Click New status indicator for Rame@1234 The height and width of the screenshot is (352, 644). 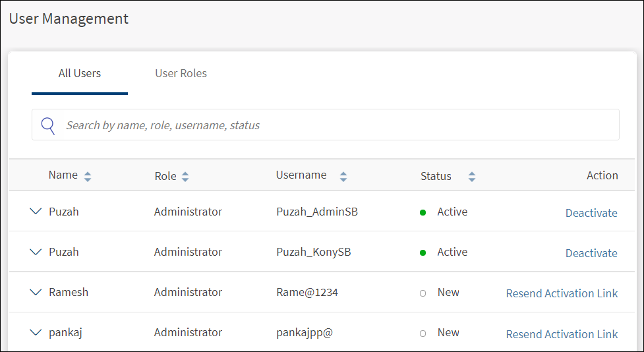point(423,293)
